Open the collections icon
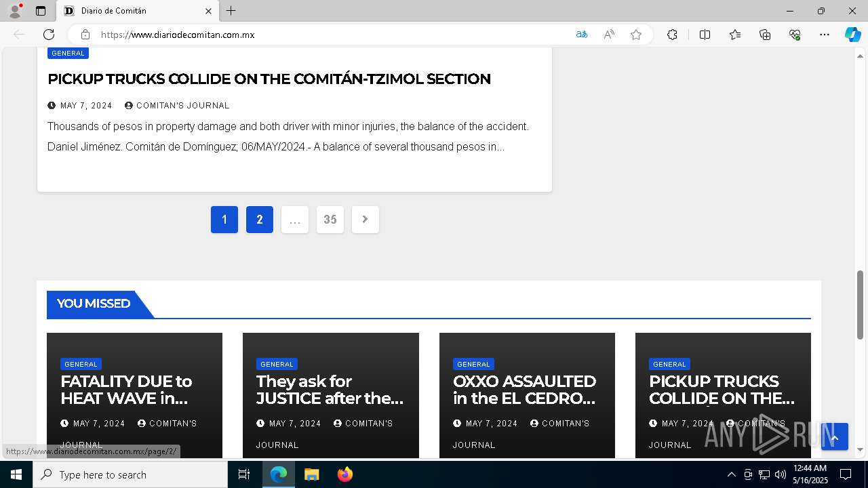This screenshot has width=868, height=488. tap(765, 35)
